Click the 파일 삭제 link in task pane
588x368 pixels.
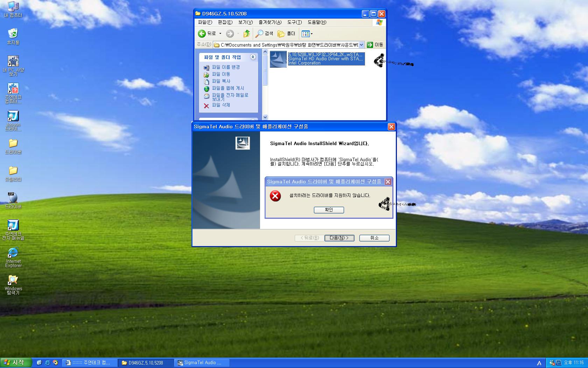pyautogui.click(x=221, y=105)
